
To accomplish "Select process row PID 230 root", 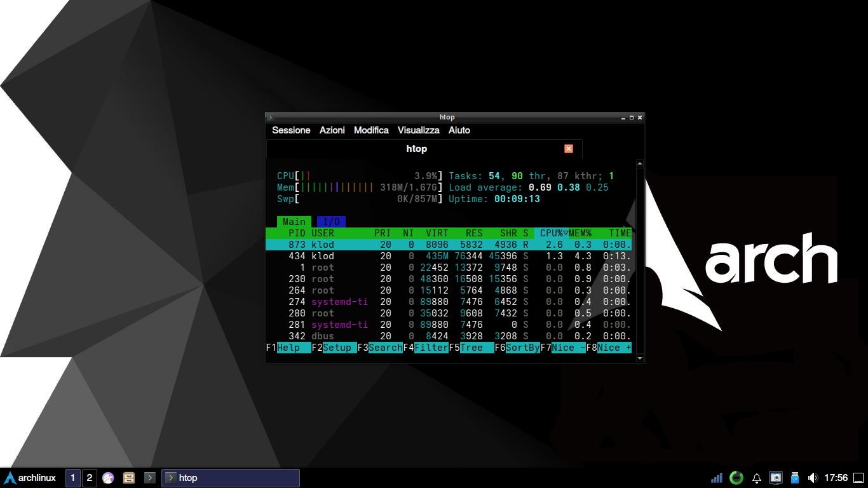I will (x=449, y=279).
